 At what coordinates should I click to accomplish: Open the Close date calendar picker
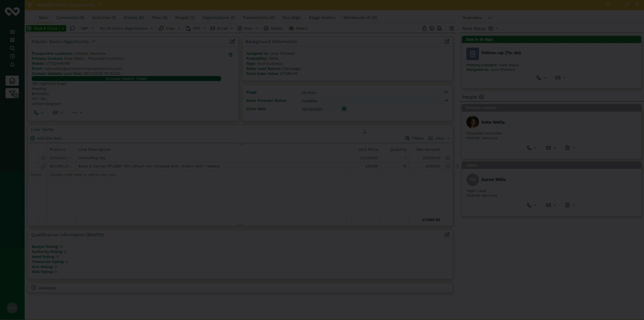pos(344,109)
